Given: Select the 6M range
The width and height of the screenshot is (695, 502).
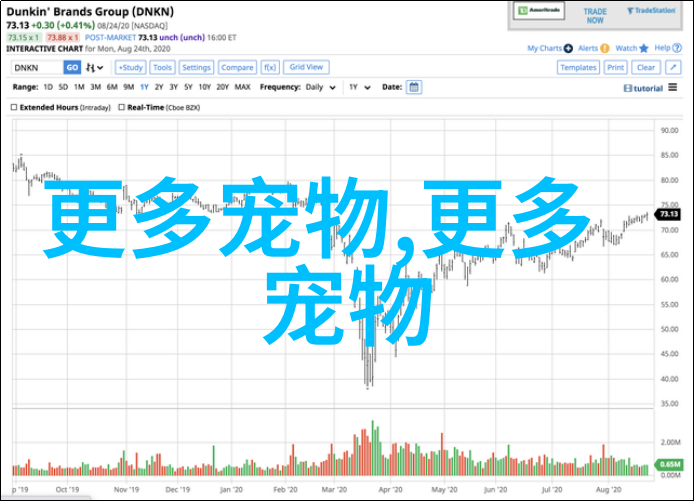Looking at the screenshot, I should point(112,87).
